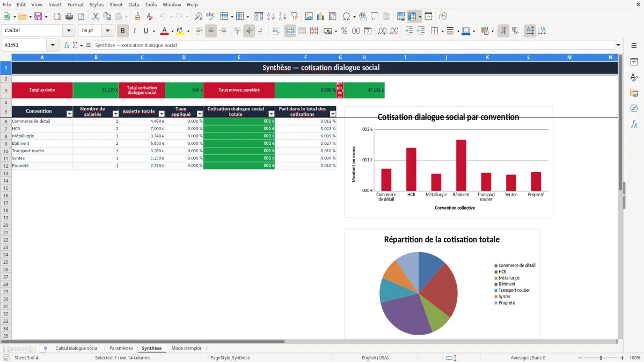Cut the selection with scissors icon

96,17
